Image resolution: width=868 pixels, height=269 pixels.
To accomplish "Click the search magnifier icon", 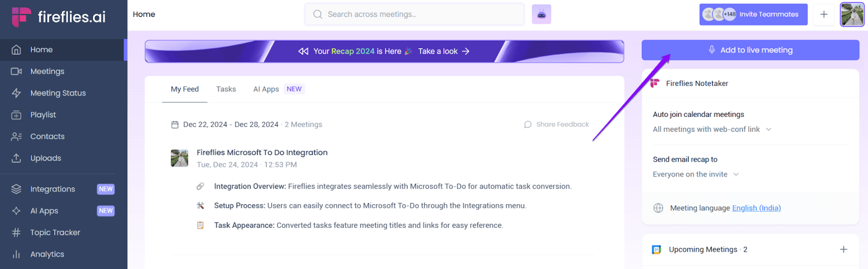I will coord(318,14).
